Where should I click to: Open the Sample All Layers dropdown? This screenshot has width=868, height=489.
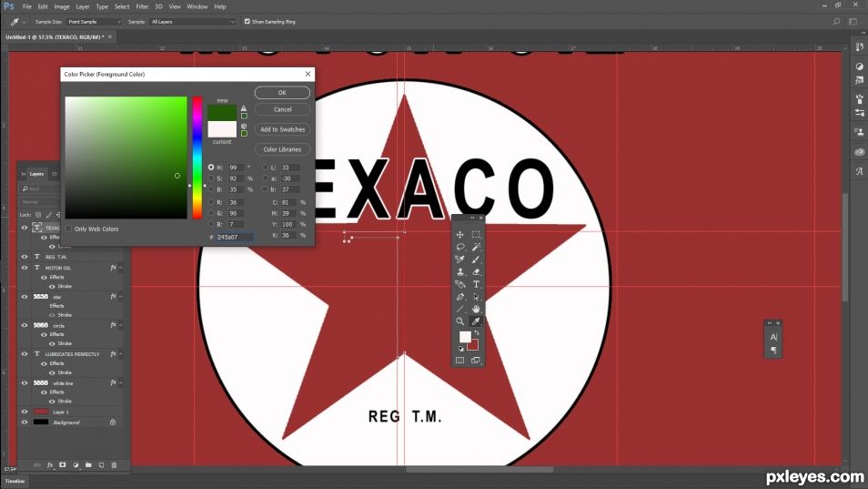[193, 22]
